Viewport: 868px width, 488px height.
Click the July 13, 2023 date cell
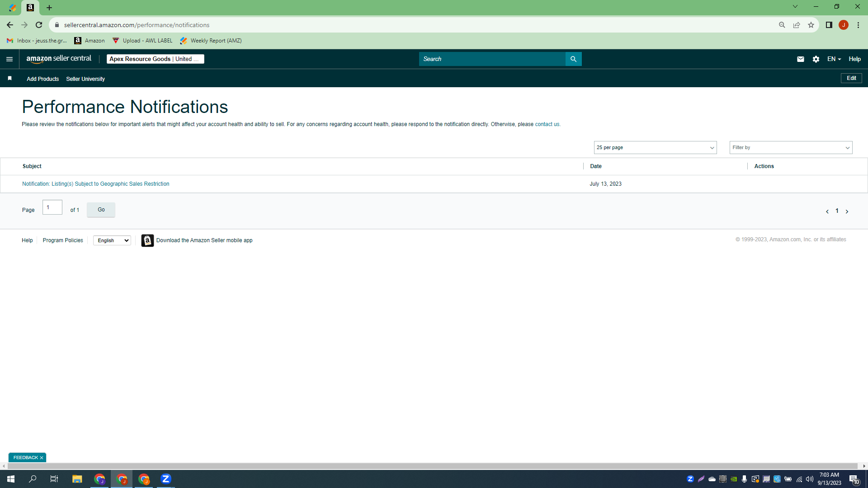click(x=605, y=184)
